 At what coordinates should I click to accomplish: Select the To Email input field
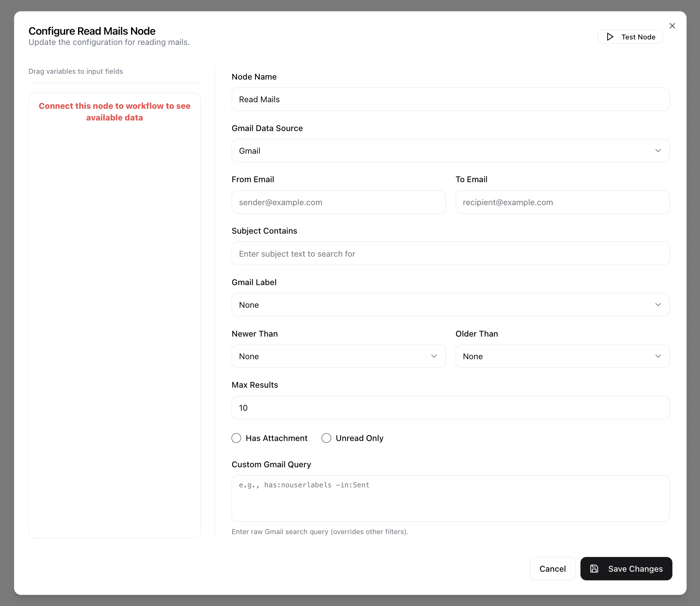coord(562,202)
